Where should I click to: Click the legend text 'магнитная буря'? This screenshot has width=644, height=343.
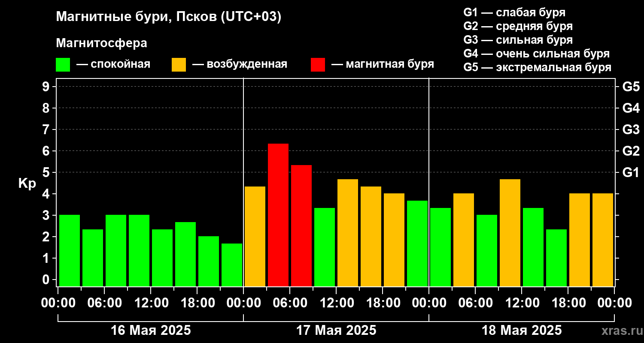[x=390, y=65]
